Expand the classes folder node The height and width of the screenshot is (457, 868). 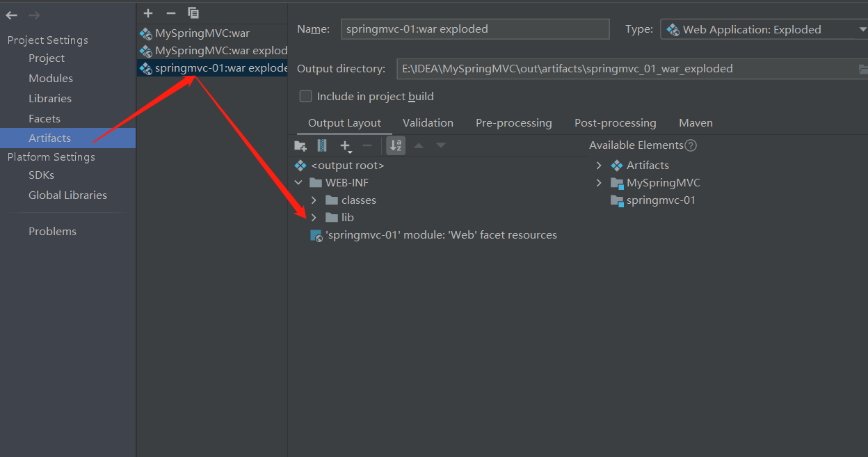click(314, 200)
